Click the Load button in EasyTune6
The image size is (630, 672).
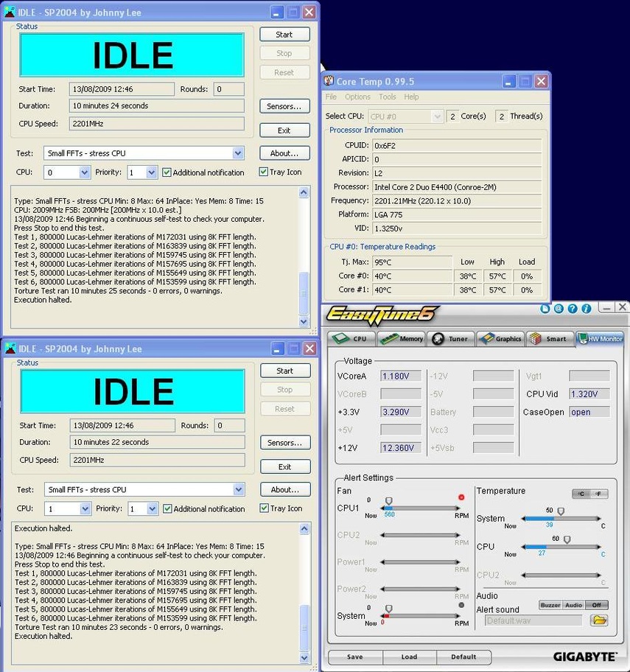tap(409, 657)
